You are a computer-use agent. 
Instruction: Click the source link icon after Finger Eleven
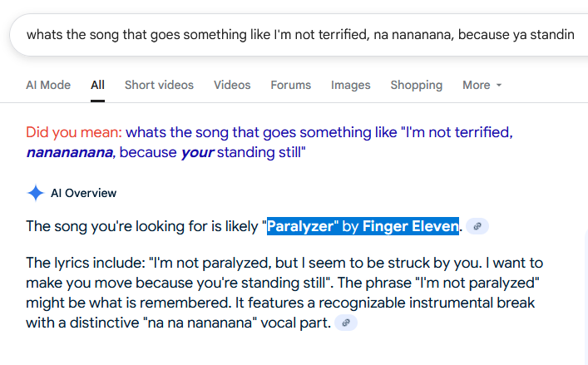[477, 226]
